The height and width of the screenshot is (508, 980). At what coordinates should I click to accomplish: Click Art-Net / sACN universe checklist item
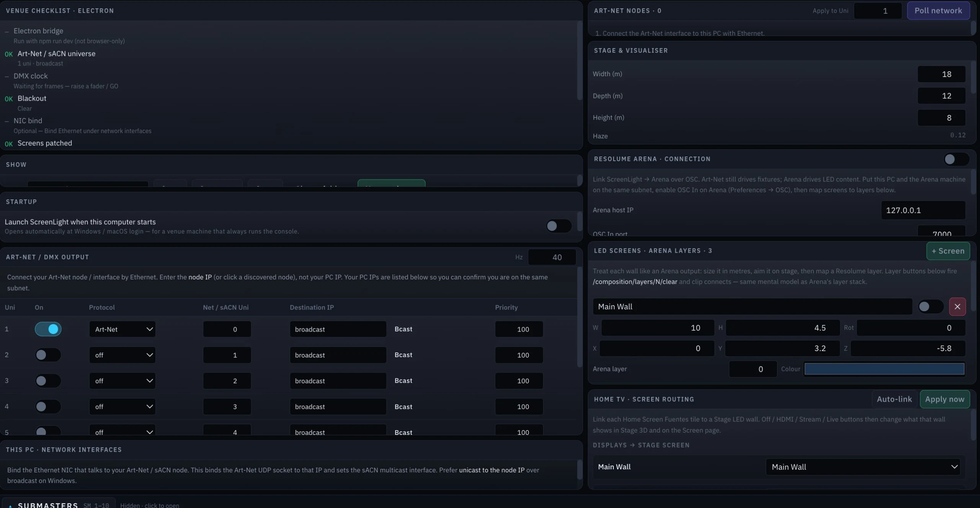click(x=56, y=54)
